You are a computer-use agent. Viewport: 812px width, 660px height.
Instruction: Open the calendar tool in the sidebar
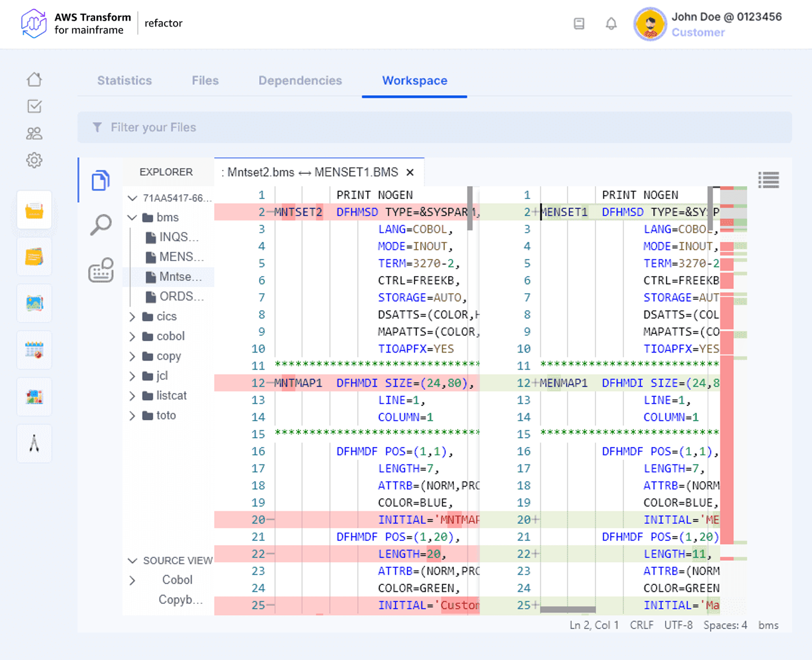(34, 350)
